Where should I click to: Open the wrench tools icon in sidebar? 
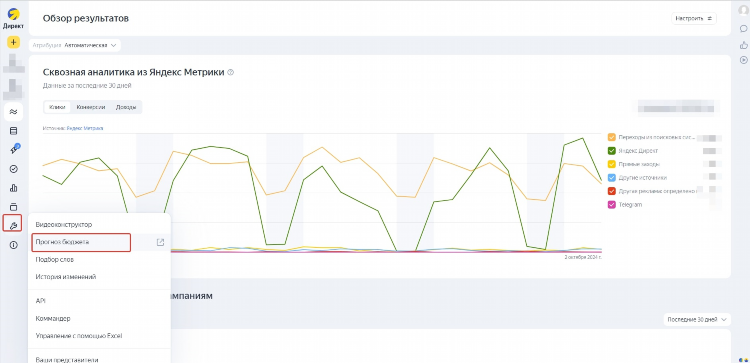click(13, 225)
